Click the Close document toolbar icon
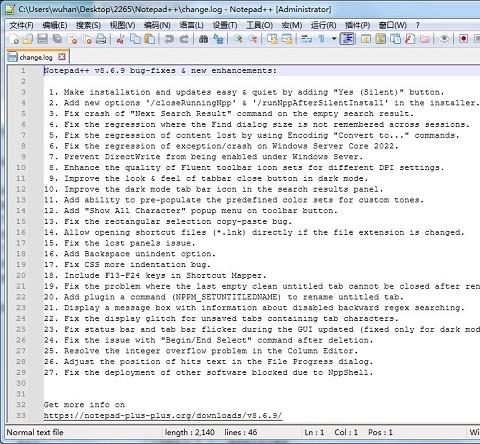This screenshot has height=444, width=480. (73, 39)
